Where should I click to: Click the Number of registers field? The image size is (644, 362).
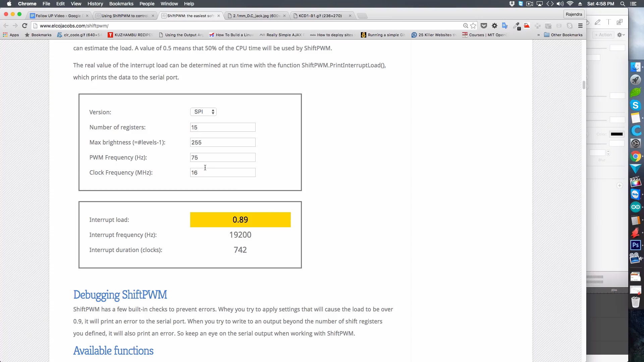tap(222, 127)
